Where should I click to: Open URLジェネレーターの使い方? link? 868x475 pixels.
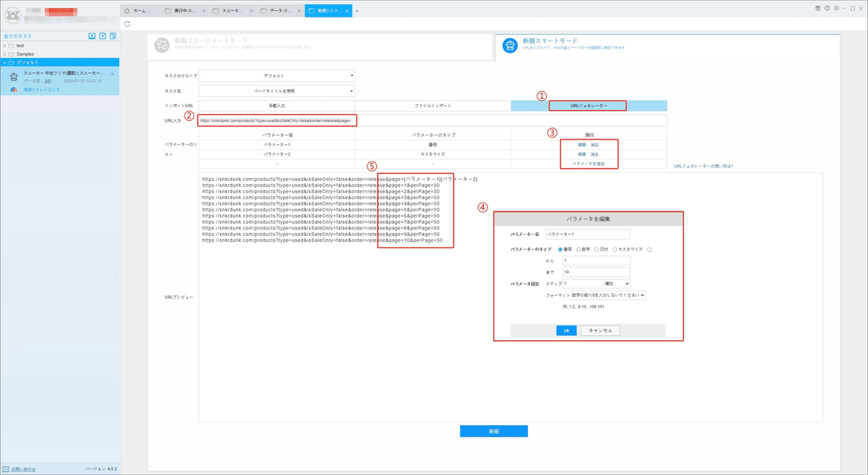tap(703, 167)
